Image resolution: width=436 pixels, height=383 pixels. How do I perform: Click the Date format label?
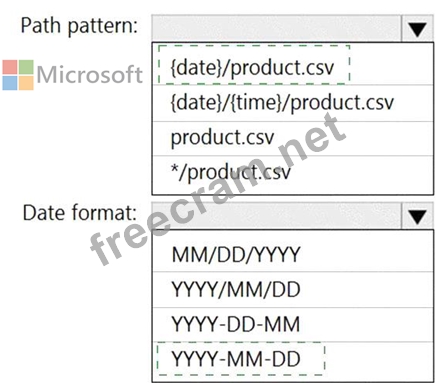click(80, 213)
